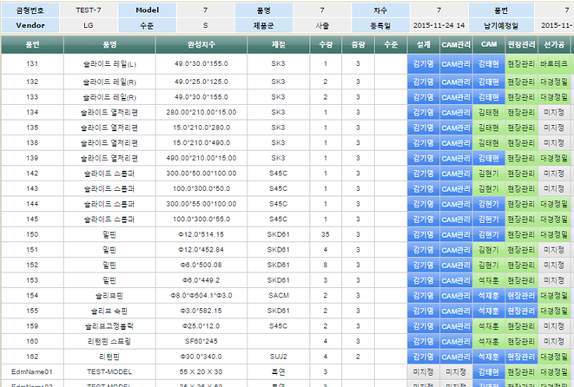Click the 현장관리 column header

(x=521, y=45)
